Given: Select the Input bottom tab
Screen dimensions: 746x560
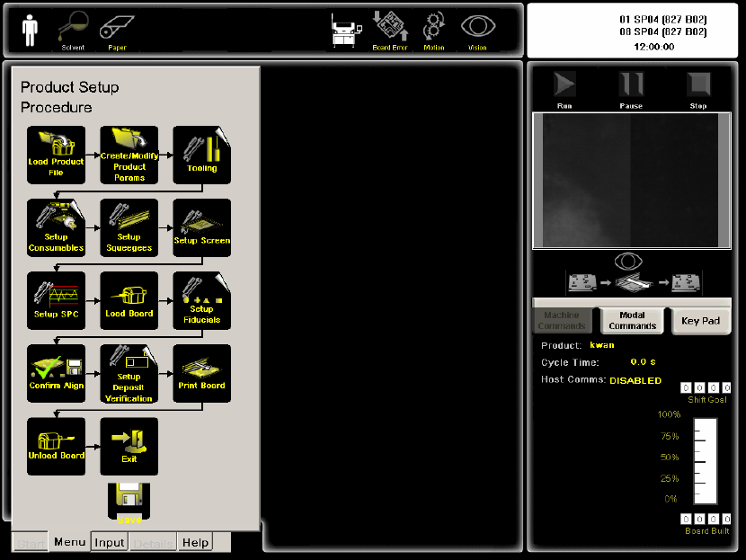Looking at the screenshot, I should (110, 542).
